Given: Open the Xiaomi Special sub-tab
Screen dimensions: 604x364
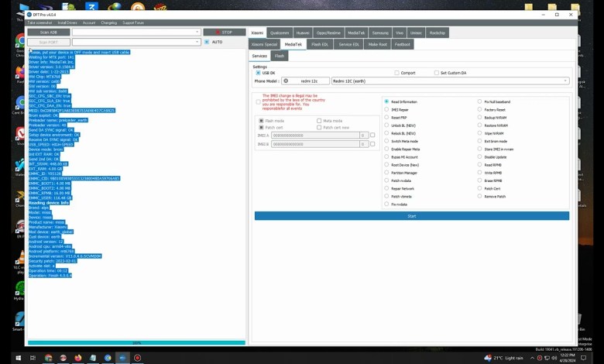Looking at the screenshot, I should click(x=264, y=44).
